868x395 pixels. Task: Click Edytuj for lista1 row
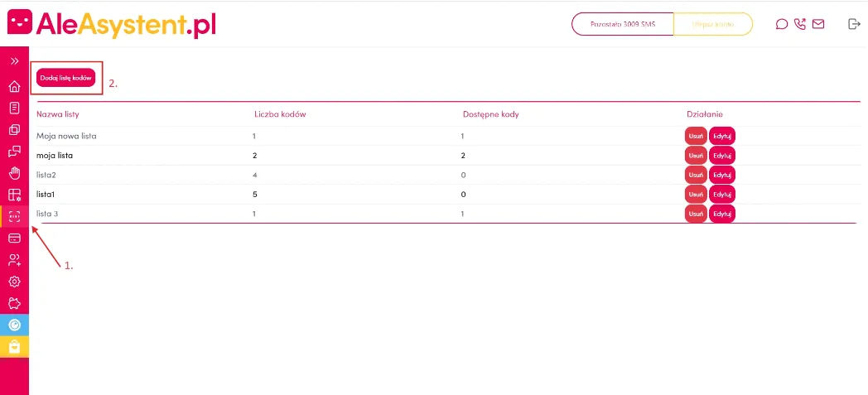tap(722, 194)
